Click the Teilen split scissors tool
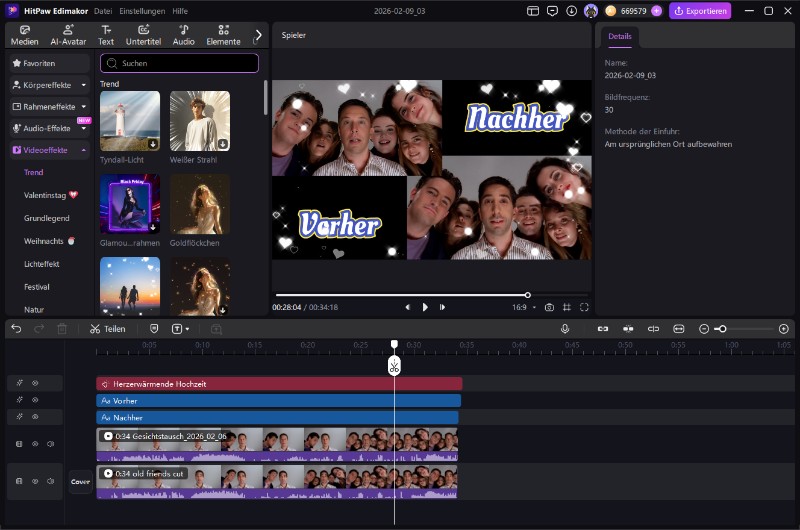 tap(107, 328)
